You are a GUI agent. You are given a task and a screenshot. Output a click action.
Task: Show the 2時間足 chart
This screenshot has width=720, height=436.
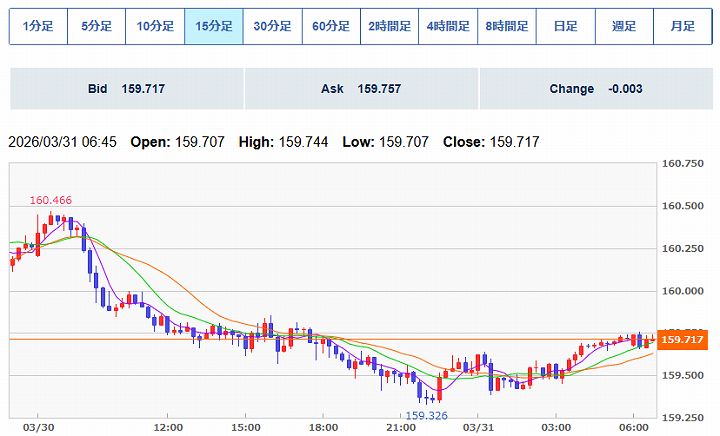(x=389, y=27)
